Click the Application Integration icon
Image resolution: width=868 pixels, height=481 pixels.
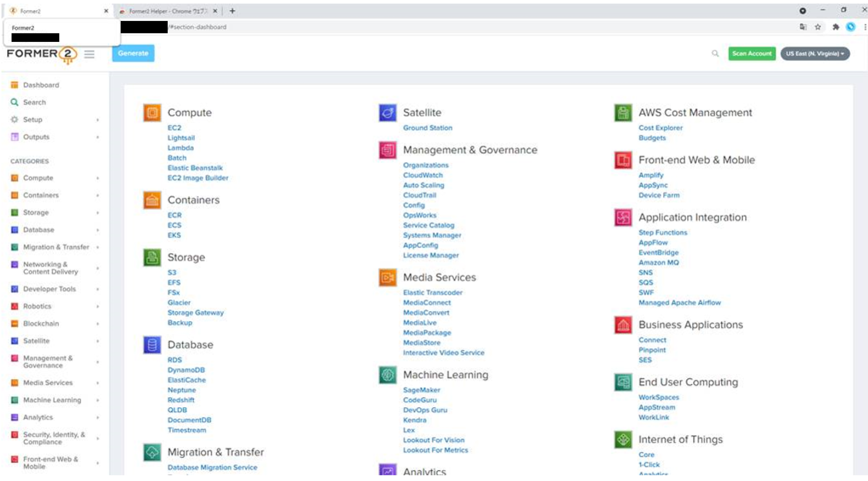click(x=624, y=218)
